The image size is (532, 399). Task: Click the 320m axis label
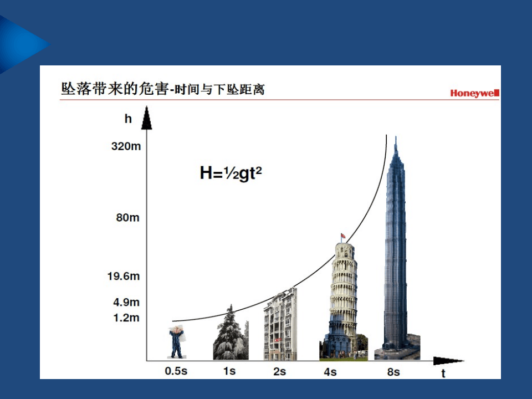coord(126,146)
